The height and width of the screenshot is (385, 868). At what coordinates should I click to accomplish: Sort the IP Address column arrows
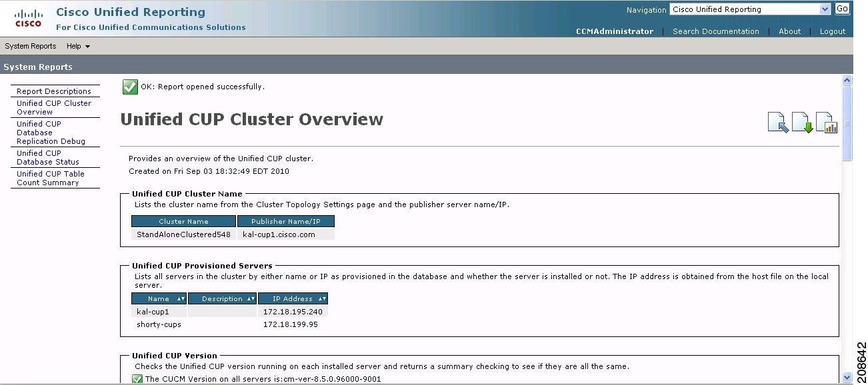(x=322, y=299)
